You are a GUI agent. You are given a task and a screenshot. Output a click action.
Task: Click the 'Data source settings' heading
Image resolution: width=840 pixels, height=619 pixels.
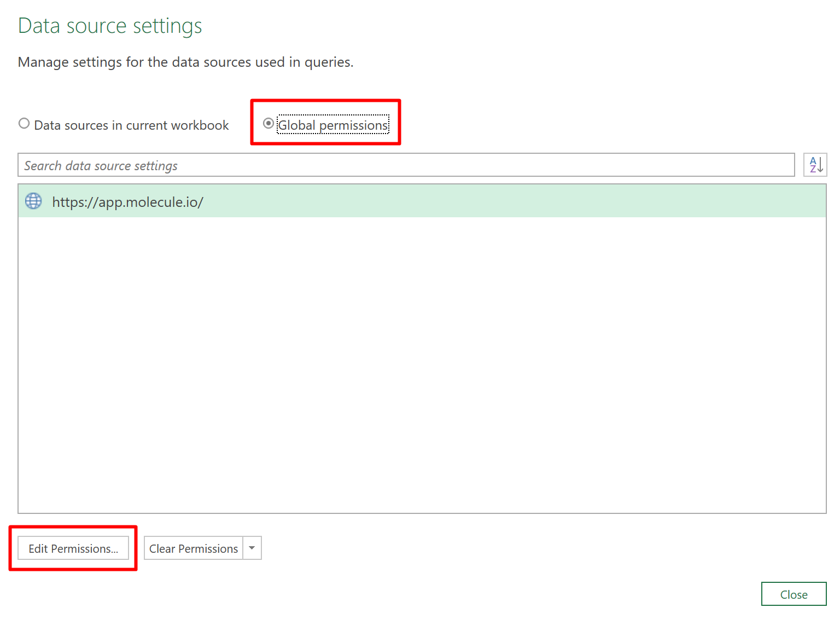click(110, 26)
